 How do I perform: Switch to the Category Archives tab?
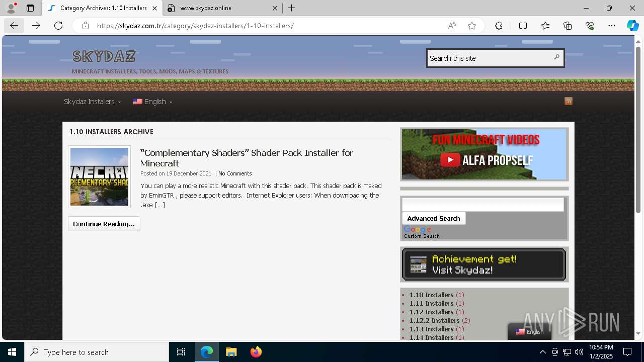[102, 8]
